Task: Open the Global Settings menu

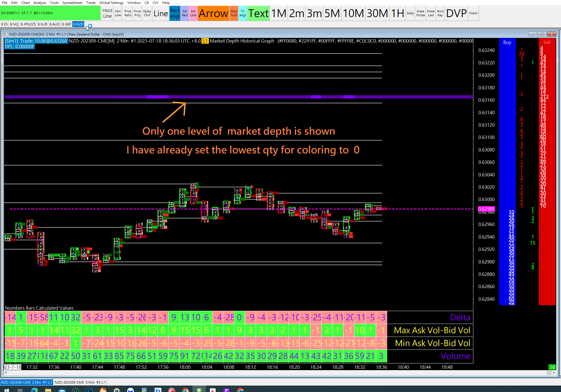Action: 111,3
